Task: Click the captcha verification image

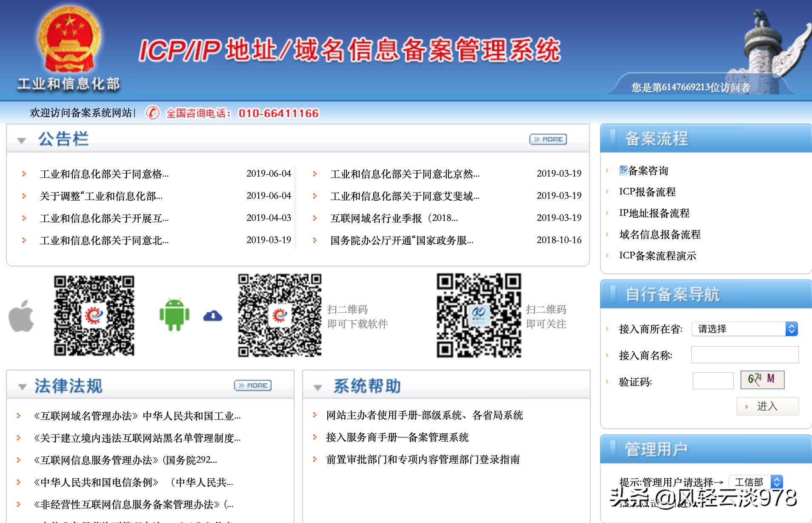Action: (762, 380)
